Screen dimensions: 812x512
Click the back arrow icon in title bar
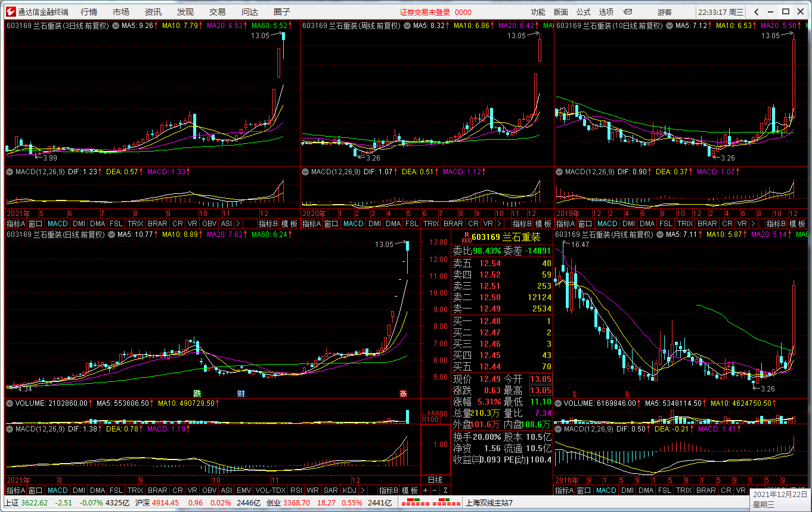757,12
